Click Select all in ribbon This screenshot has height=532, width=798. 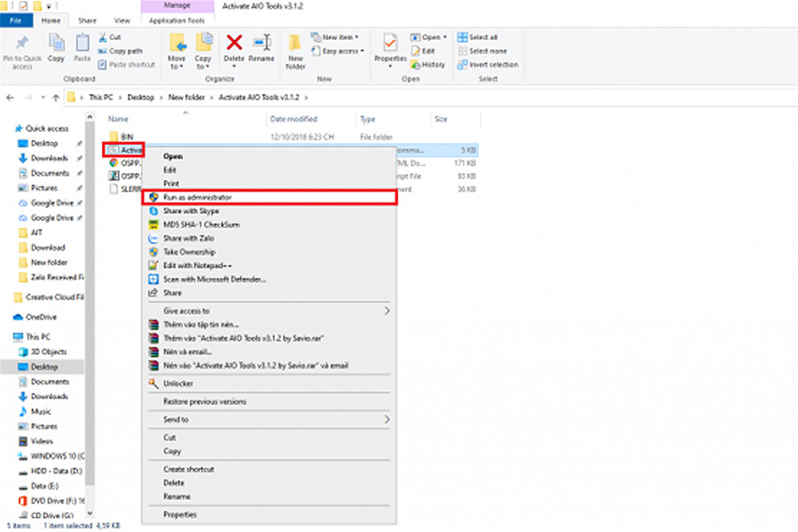click(x=482, y=37)
